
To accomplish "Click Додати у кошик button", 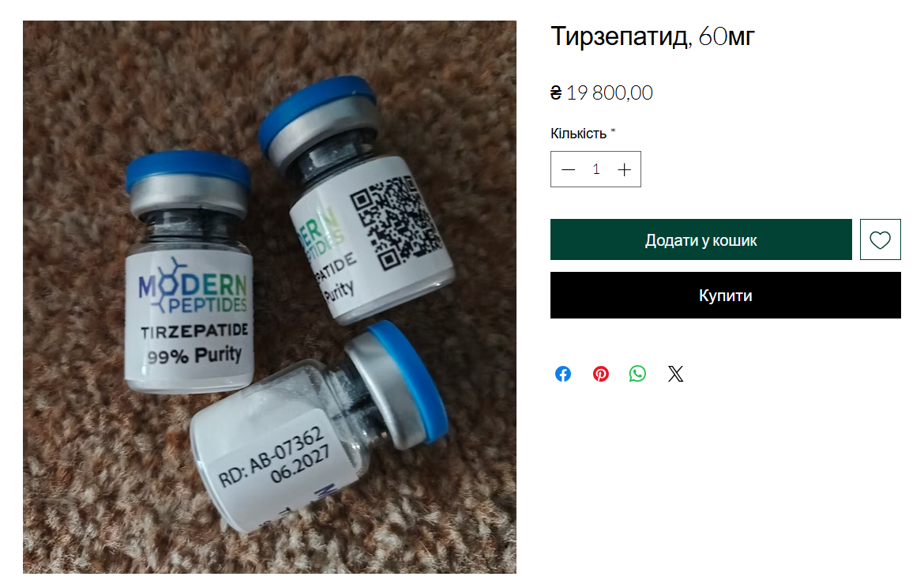I will 701,239.
